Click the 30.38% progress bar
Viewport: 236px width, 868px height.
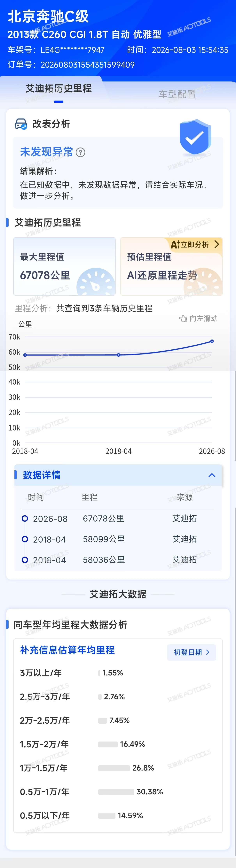click(116, 792)
